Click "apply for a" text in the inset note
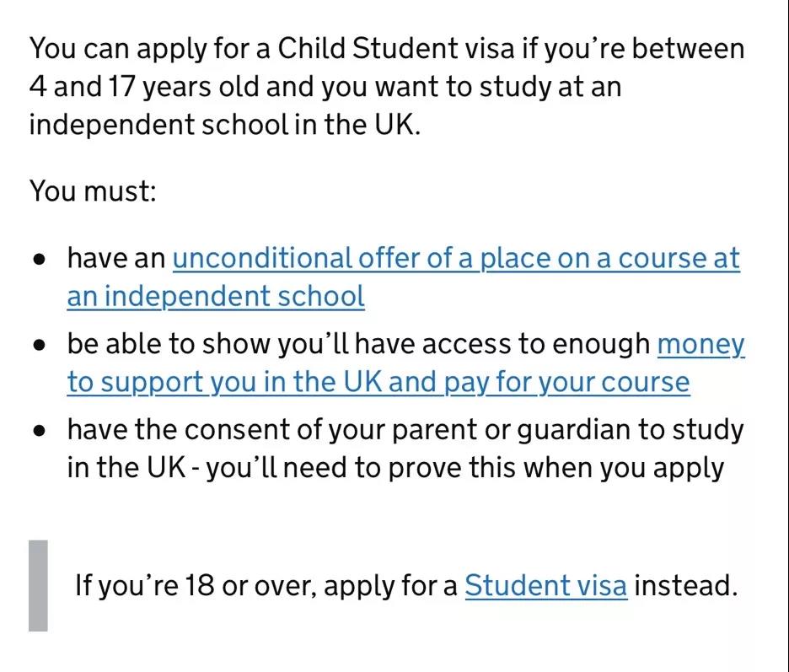 click(390, 586)
